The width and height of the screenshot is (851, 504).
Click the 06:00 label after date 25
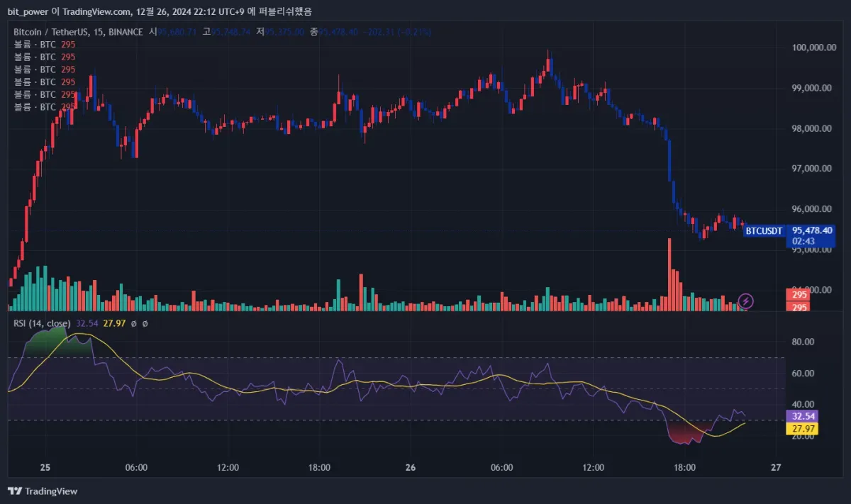pos(136,468)
